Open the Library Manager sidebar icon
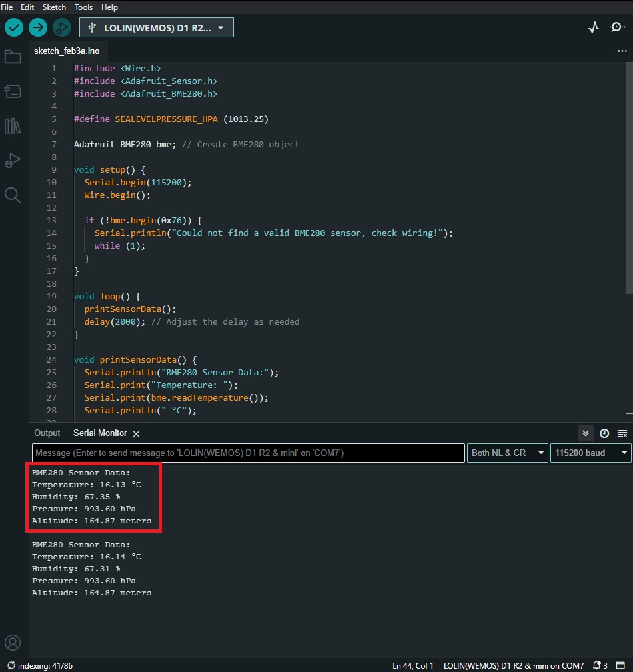 [x=13, y=126]
